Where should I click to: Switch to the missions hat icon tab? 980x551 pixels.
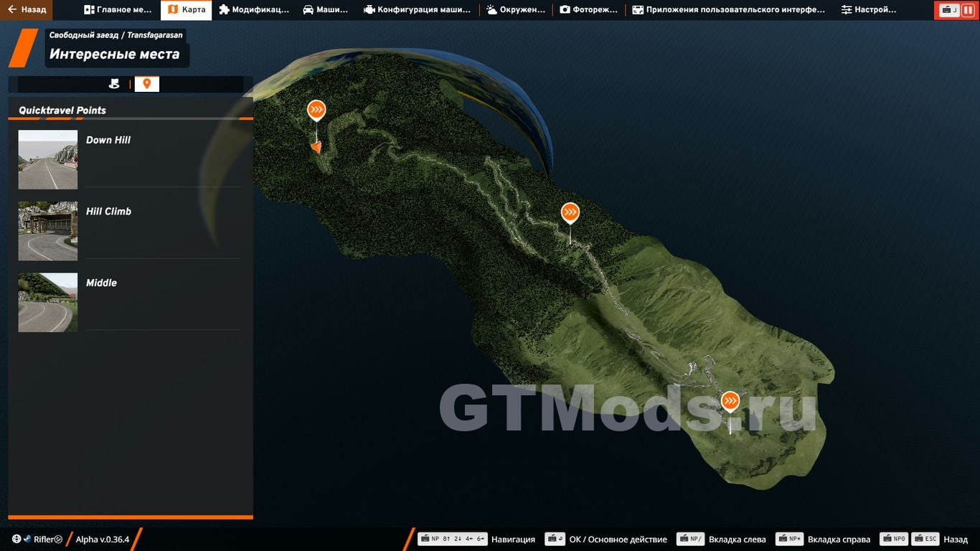114,84
